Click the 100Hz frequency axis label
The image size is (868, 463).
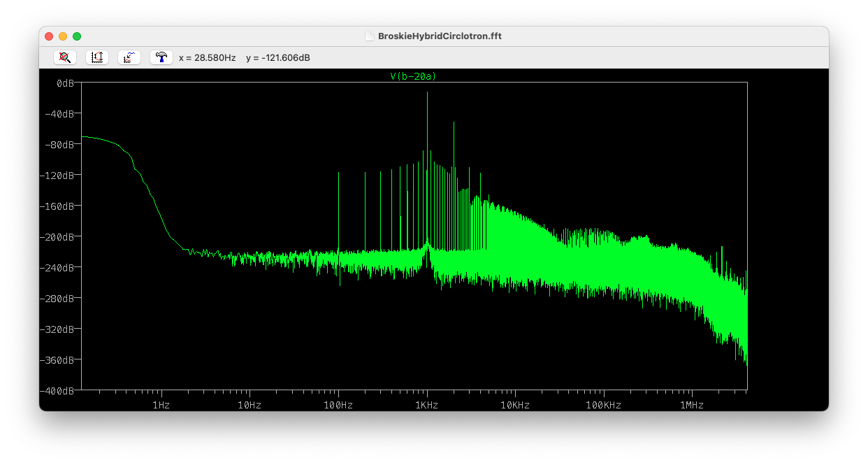[338, 406]
